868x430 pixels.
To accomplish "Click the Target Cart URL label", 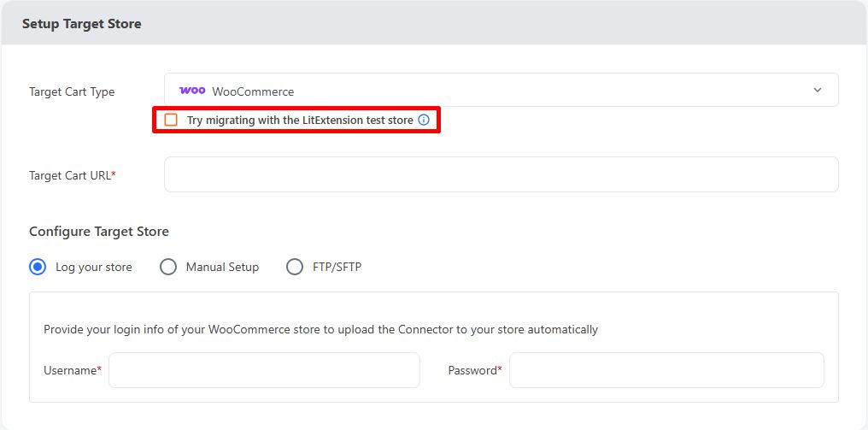I will [x=73, y=175].
